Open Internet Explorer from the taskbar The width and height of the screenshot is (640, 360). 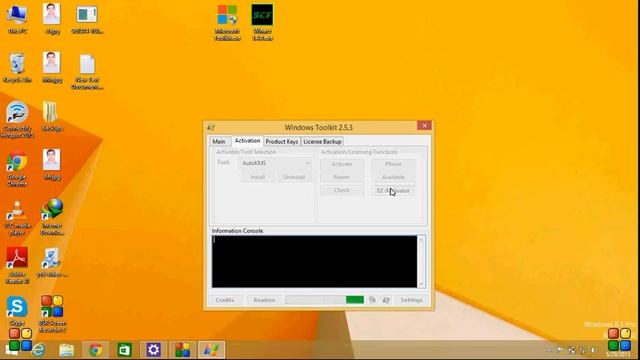(x=39, y=350)
